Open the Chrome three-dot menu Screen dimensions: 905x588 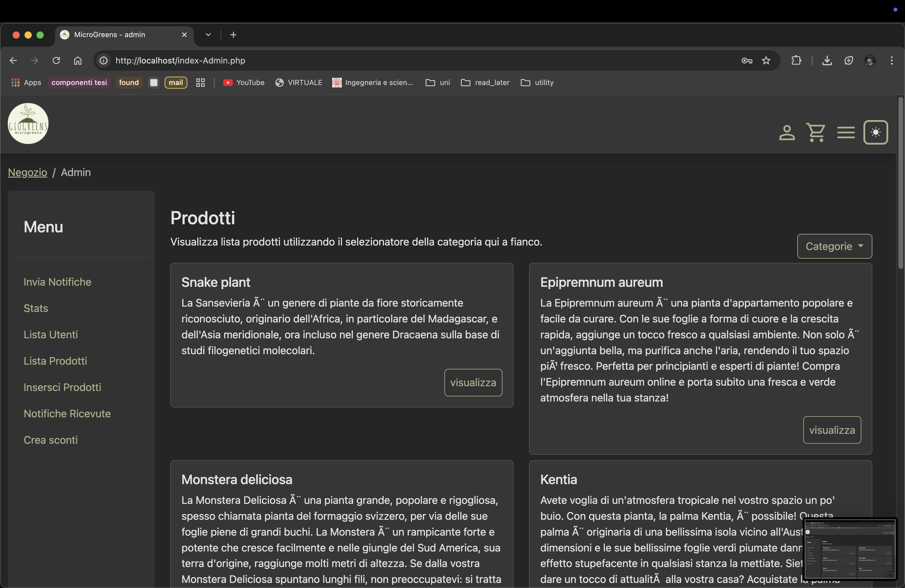[x=892, y=60]
